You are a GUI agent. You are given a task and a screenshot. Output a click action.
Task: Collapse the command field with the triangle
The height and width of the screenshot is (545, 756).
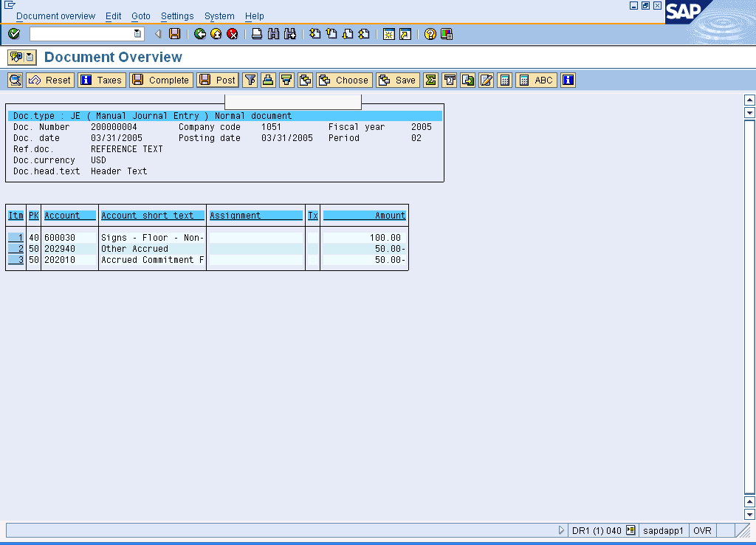[158, 34]
